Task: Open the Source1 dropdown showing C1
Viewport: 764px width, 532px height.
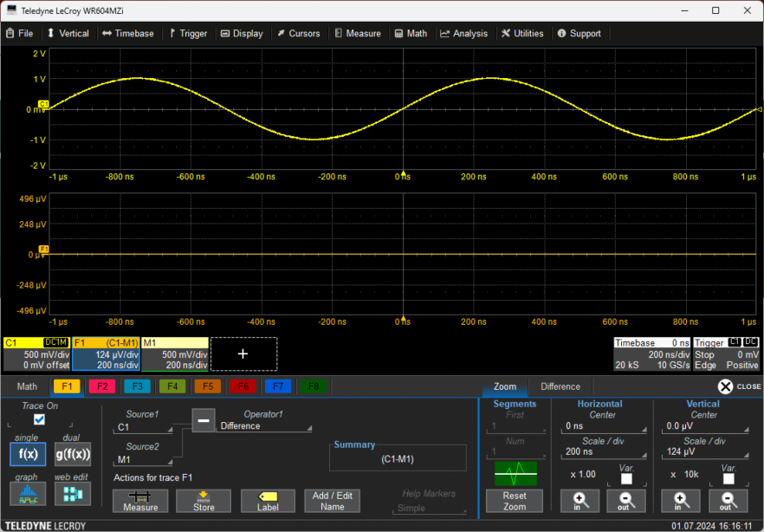Action: (x=143, y=427)
